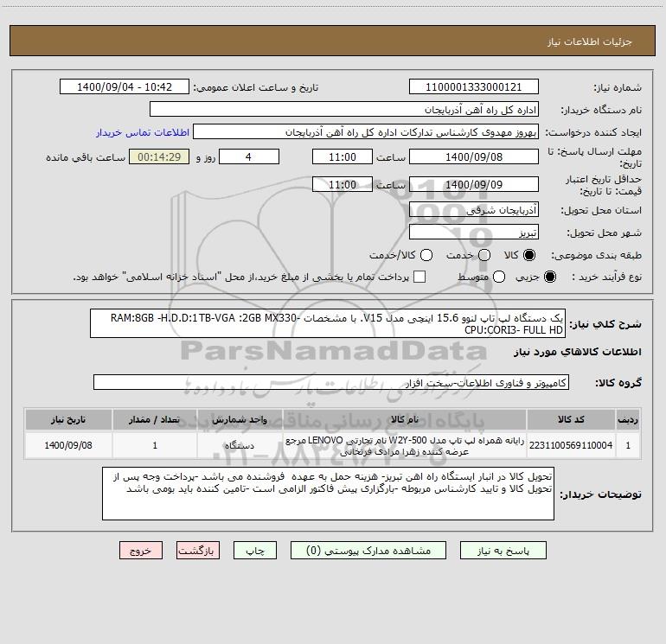666x644 pixels.
Task: Click the request creator name field
Action: (x=366, y=132)
